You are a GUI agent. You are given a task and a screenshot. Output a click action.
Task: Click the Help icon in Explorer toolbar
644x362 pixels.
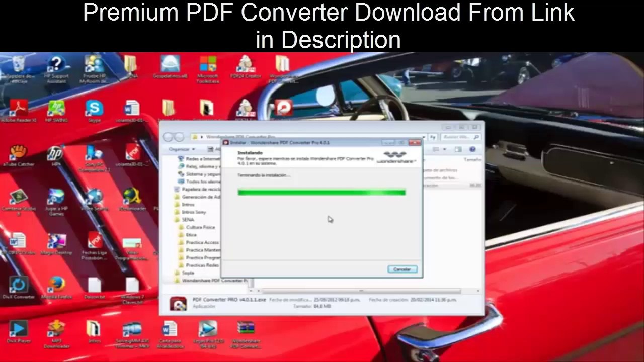tap(472, 149)
